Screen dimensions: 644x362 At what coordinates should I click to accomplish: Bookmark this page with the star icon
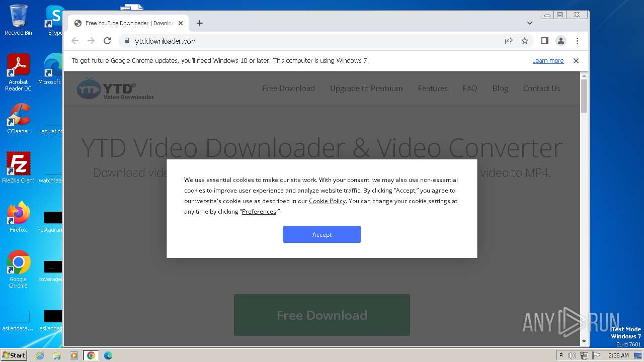click(x=525, y=41)
